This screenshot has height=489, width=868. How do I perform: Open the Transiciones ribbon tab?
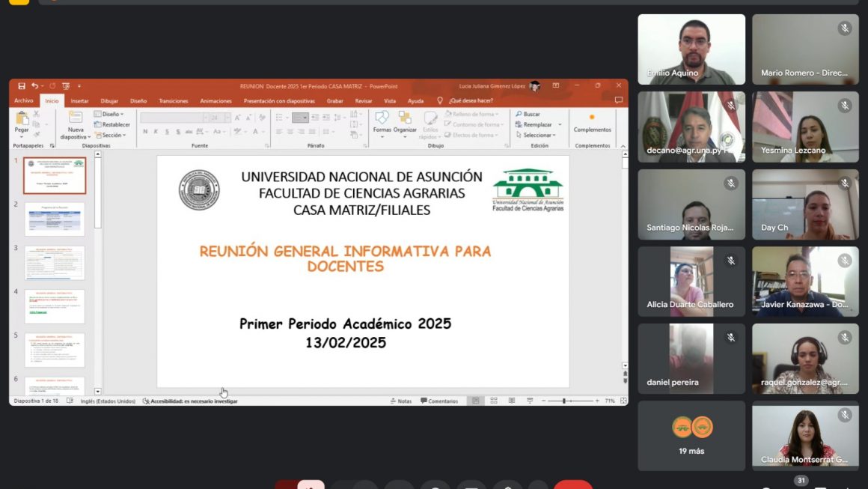pyautogui.click(x=174, y=100)
